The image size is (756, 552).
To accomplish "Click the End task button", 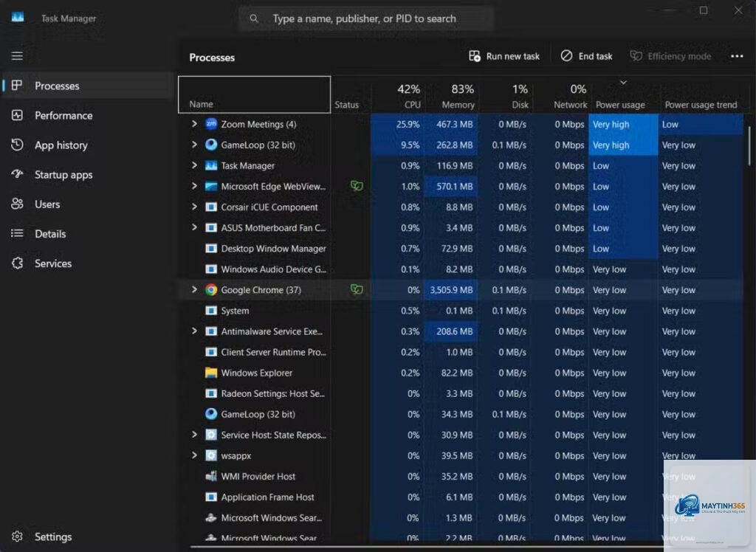I will click(x=586, y=56).
